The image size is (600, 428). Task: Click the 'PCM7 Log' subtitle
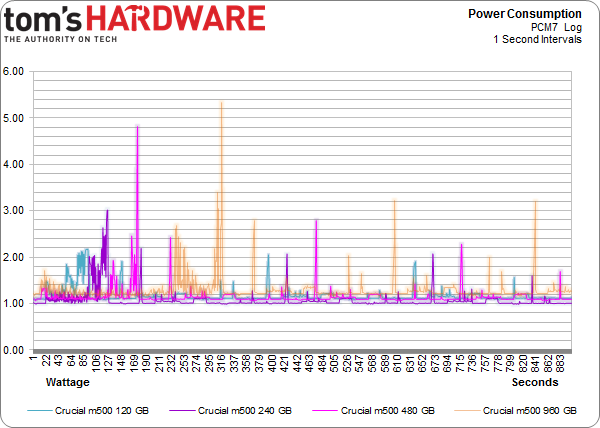pyautogui.click(x=556, y=28)
